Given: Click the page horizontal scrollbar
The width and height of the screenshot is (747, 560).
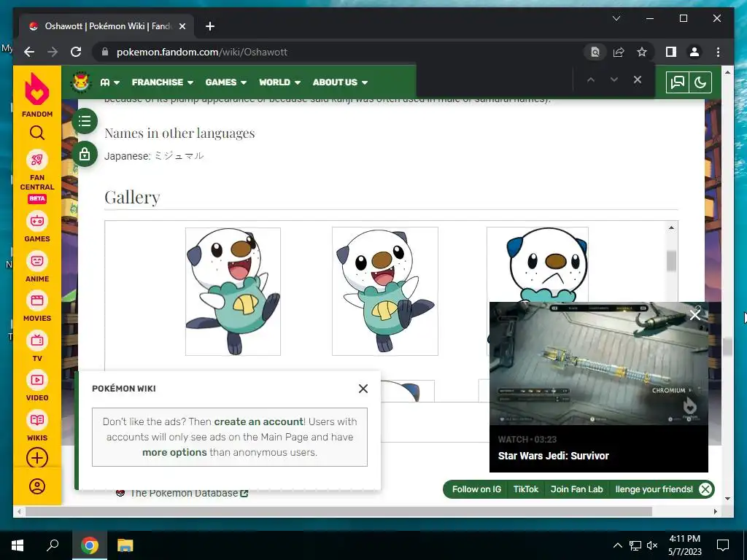Looking at the screenshot, I should [338, 511].
